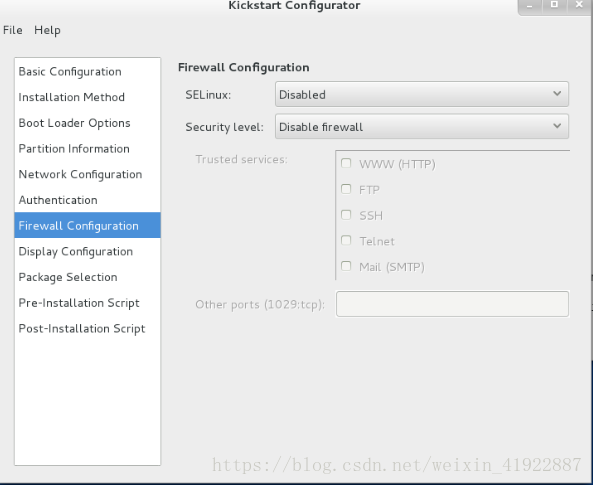Select Display Configuration section
The image size is (593, 485).
87,252
